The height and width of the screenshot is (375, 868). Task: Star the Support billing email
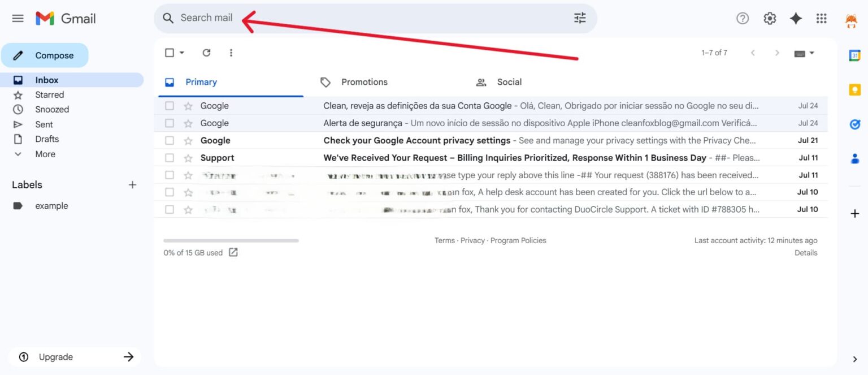click(188, 157)
